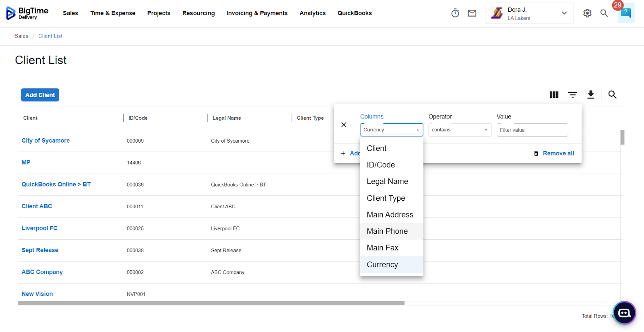644x332 pixels.
Task: Open the Columns 'Currency' combo box
Action: coord(391,130)
